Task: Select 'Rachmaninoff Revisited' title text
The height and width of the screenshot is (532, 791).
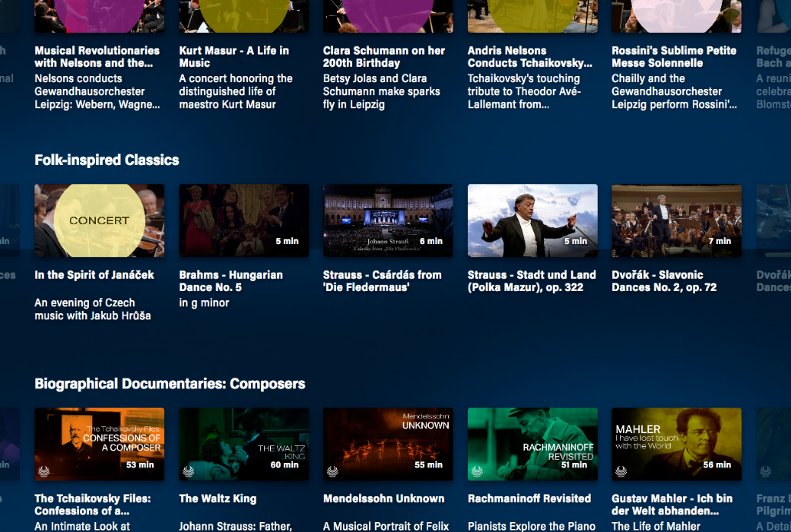Action: click(x=529, y=499)
